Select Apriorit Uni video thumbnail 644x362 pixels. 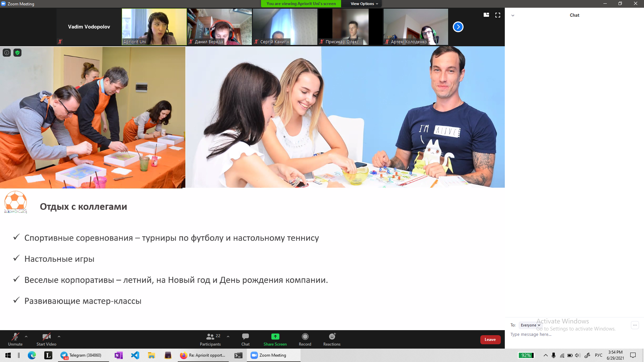(154, 27)
